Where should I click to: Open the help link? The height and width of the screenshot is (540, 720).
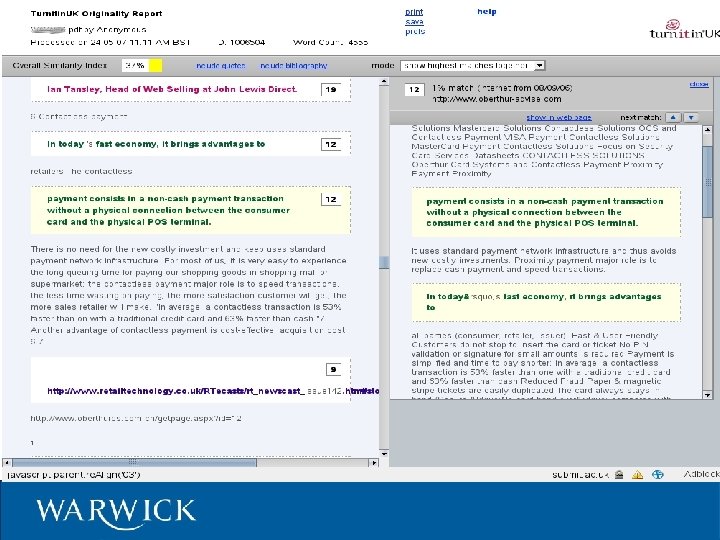point(487,11)
